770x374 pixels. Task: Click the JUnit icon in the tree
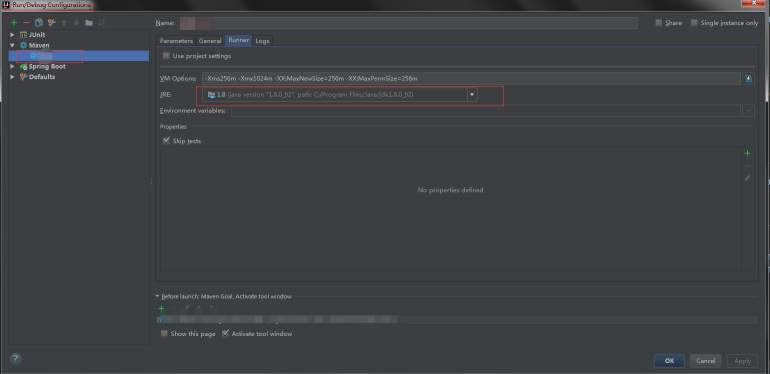pyautogui.click(x=23, y=35)
